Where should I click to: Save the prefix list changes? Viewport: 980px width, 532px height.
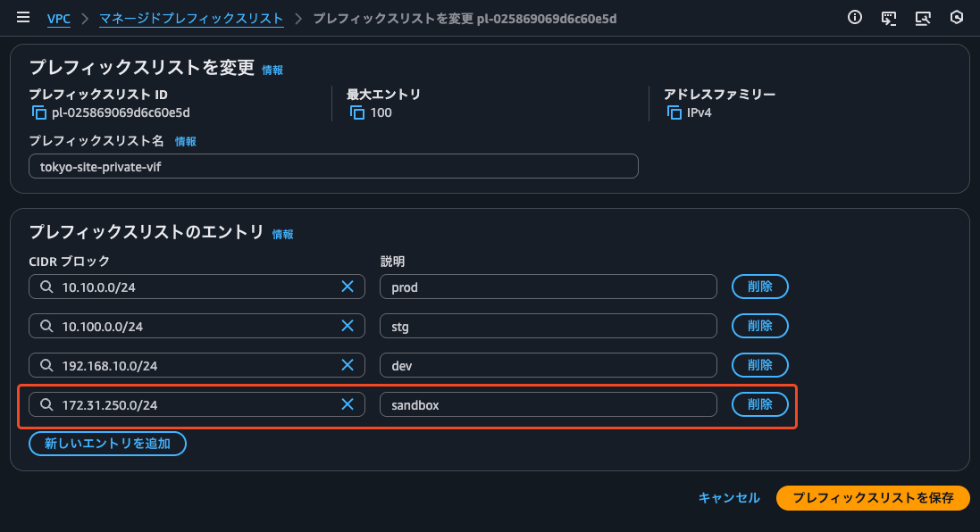coord(873,498)
